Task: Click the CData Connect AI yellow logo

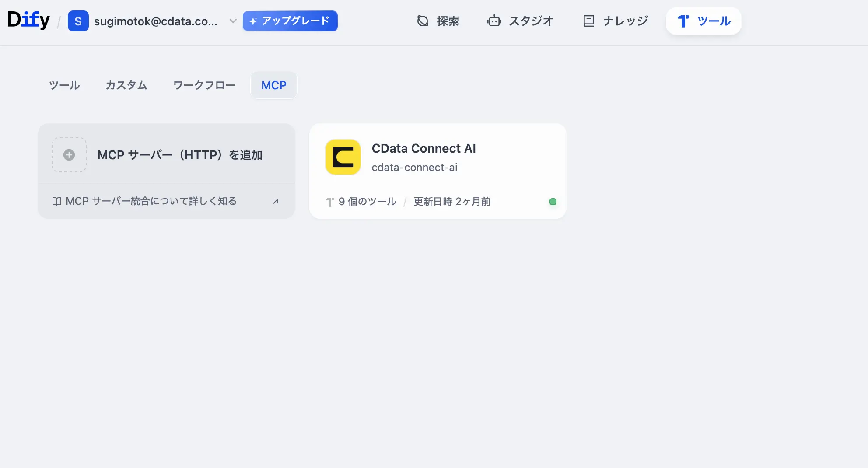Action: click(343, 157)
